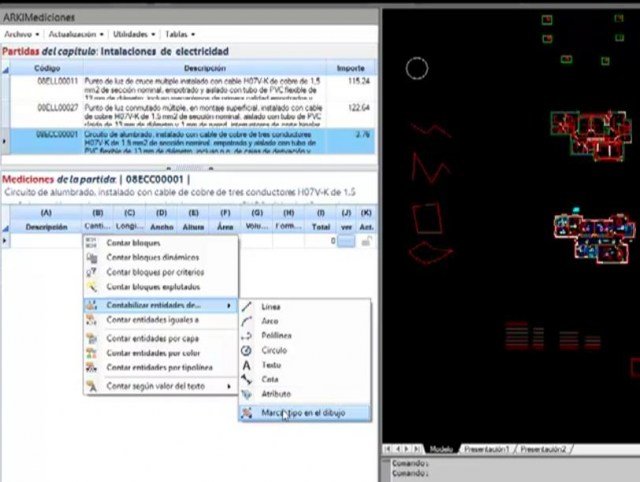Click the ver button in column J

[x=346, y=242]
